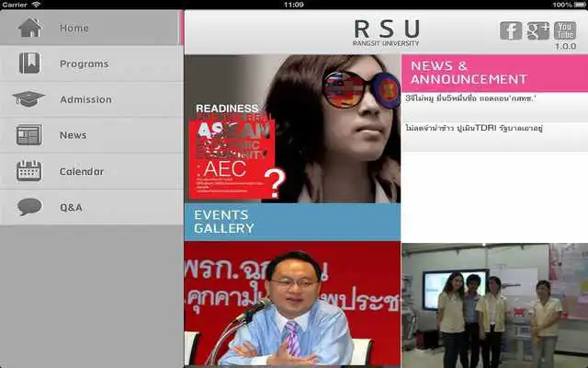Click the Programs book icon
Image resolution: width=588 pixels, height=368 pixels.
(29, 63)
